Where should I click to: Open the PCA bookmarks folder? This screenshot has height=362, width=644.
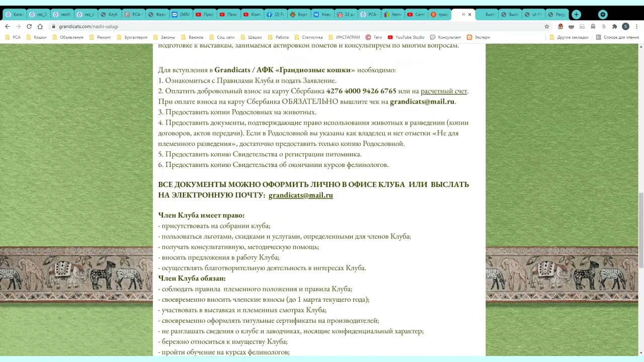13,37
